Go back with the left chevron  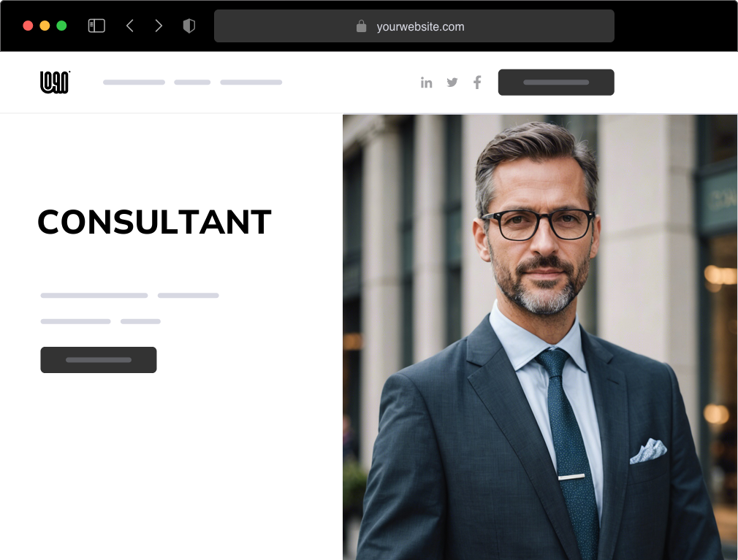click(x=130, y=26)
